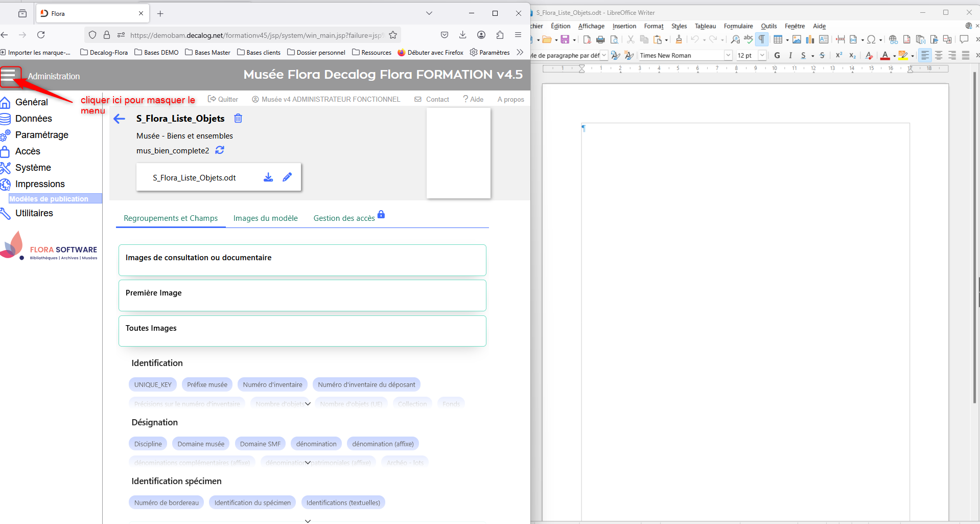The height and width of the screenshot is (524, 980).
Task: Go back using the blue left arrow
Action: tap(120, 119)
